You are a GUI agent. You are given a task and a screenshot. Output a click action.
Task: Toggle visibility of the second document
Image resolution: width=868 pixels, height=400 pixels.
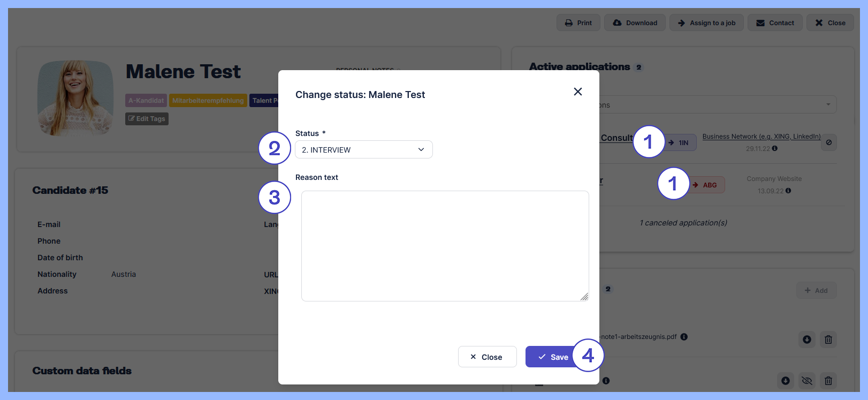(x=806, y=381)
